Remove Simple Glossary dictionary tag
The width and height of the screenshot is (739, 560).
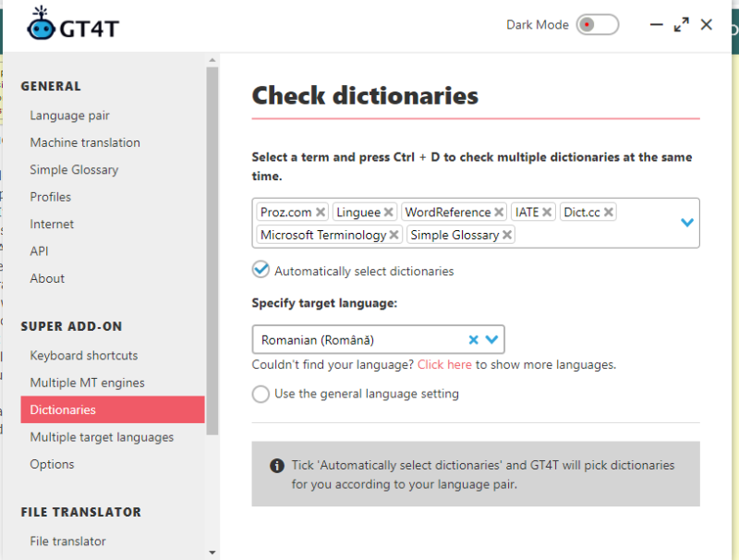click(507, 235)
